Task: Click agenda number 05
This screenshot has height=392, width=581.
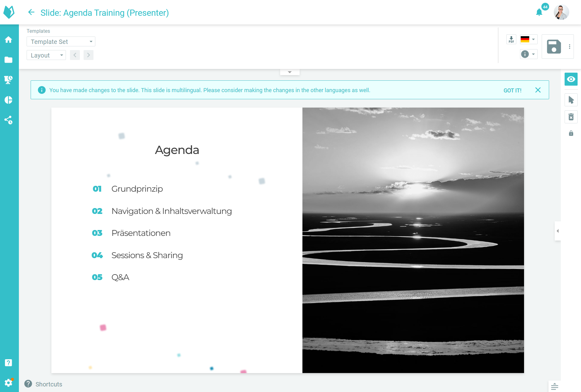Action: (97, 277)
